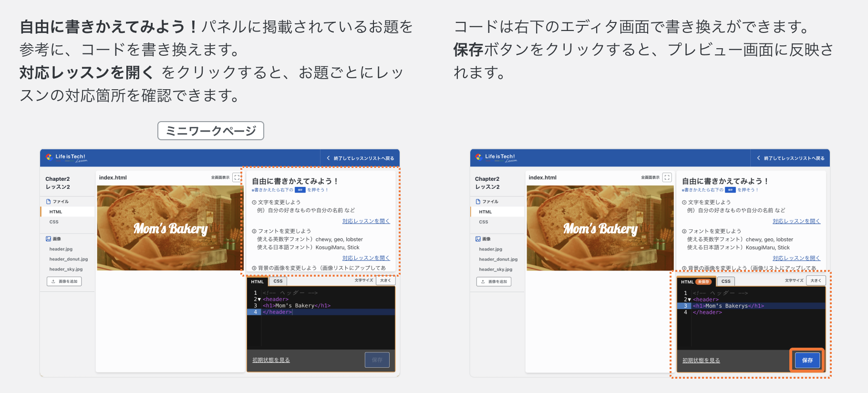Image resolution: width=868 pixels, height=393 pixels.
Task: Switch to CSS editor tab in right screenshot
Action: (726, 281)
